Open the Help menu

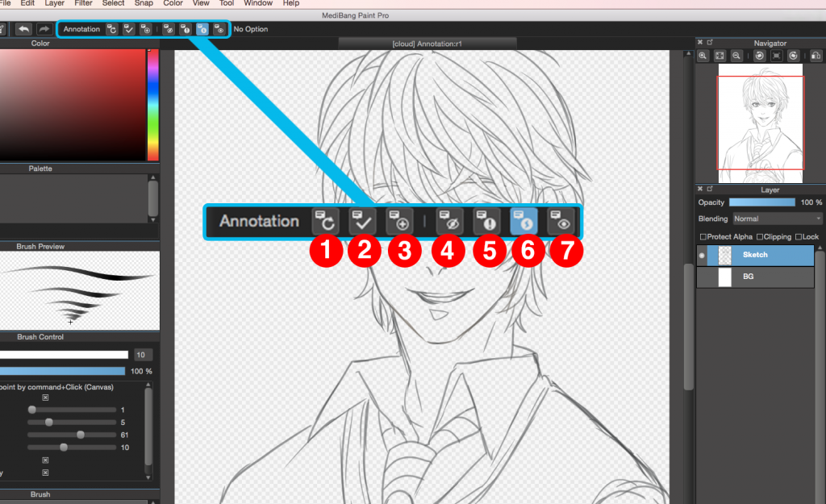click(x=290, y=3)
